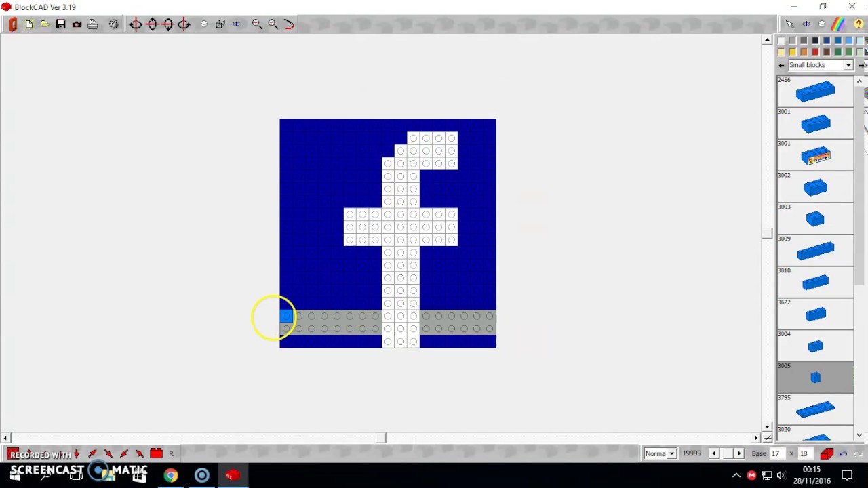The image size is (868, 488).
Task: Select block 3002 thumbnail
Action: (x=815, y=187)
